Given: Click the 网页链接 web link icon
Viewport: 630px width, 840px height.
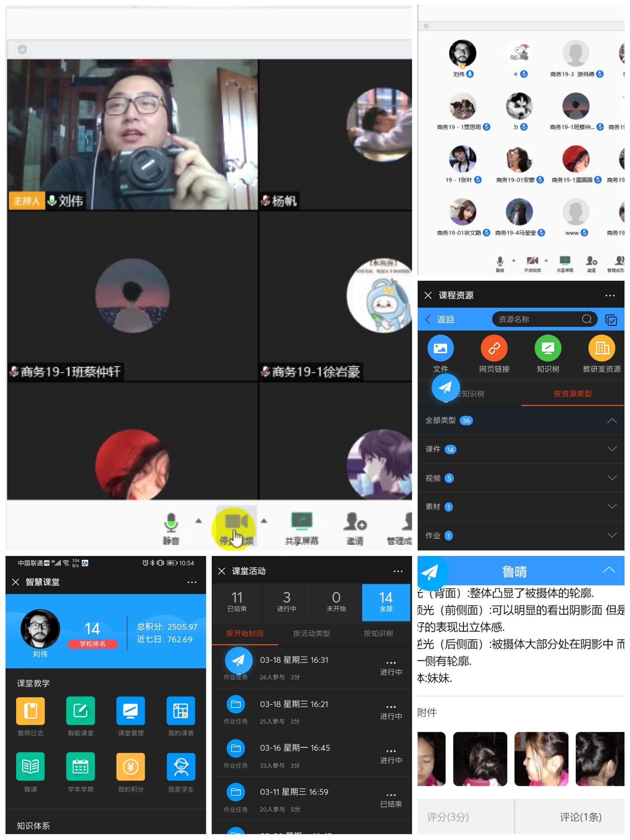Looking at the screenshot, I should (x=494, y=348).
